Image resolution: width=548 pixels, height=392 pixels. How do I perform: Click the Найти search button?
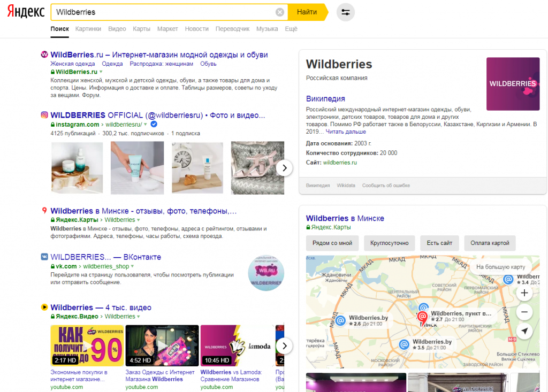[308, 12]
